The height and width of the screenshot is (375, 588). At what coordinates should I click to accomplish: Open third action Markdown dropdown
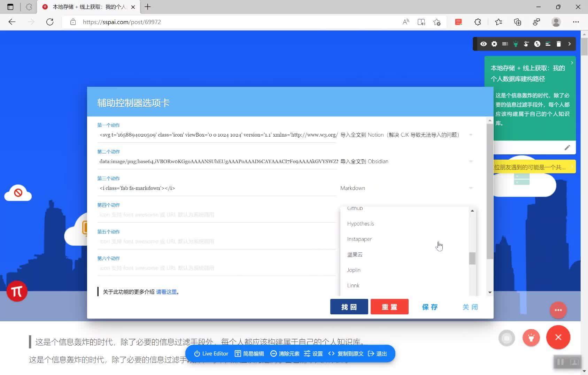pos(407,188)
